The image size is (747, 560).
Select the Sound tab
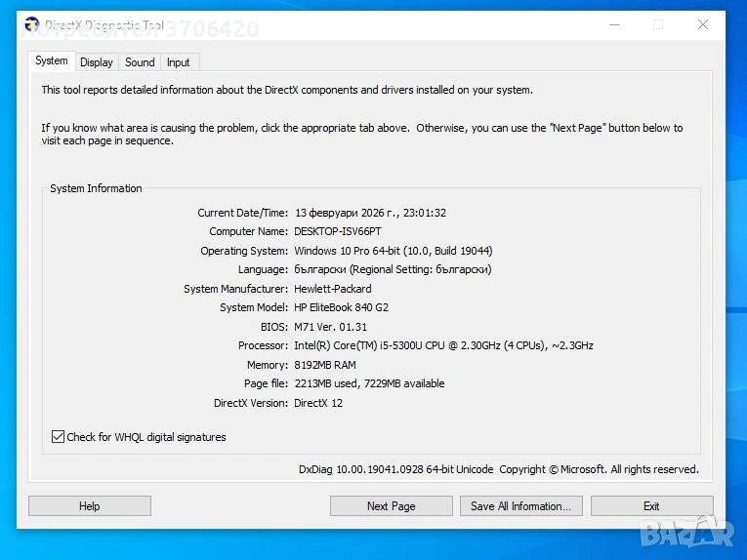[140, 62]
